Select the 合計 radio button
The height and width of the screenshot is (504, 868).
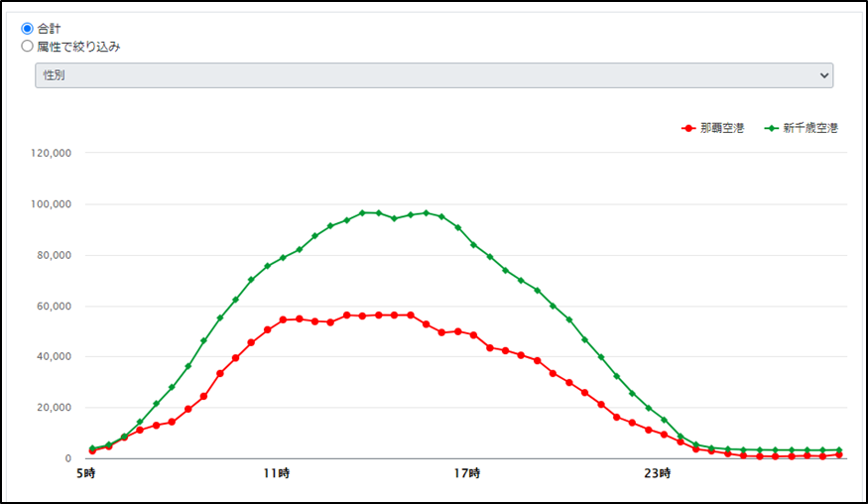coord(27,28)
